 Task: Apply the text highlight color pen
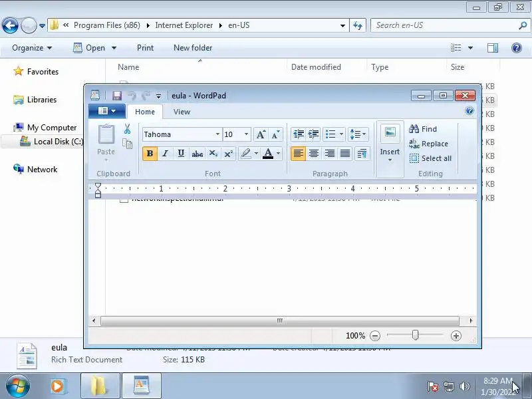pos(246,154)
